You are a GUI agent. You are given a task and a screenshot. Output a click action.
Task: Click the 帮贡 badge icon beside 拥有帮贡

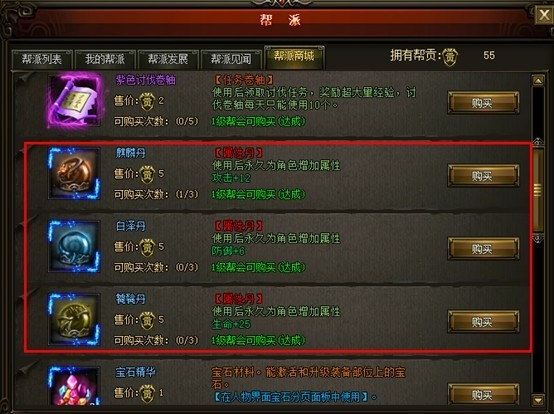[450, 57]
